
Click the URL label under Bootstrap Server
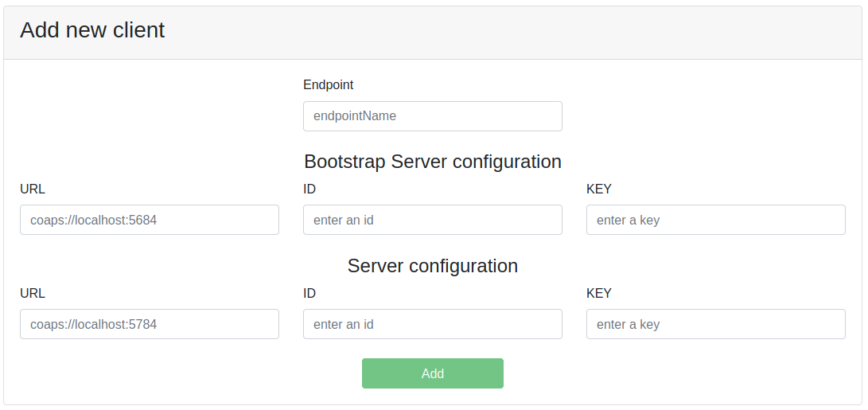(33, 189)
